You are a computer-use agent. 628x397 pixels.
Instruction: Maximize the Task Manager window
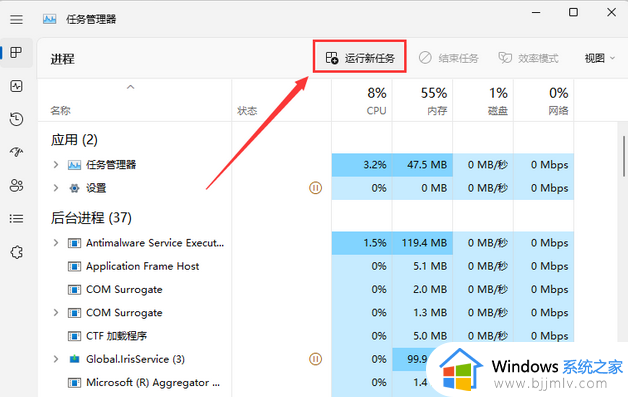pos(574,12)
